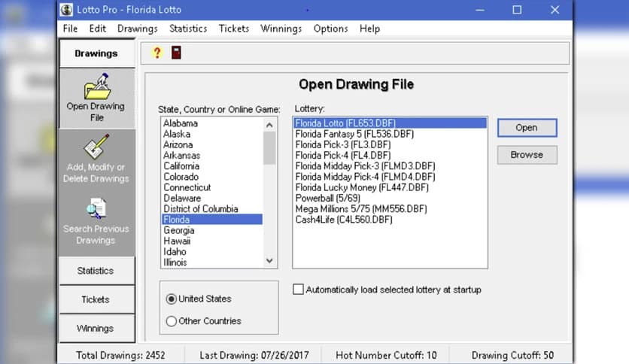Select the Drawings sidebar section header
This screenshot has height=364, width=629.
pyautogui.click(x=96, y=53)
